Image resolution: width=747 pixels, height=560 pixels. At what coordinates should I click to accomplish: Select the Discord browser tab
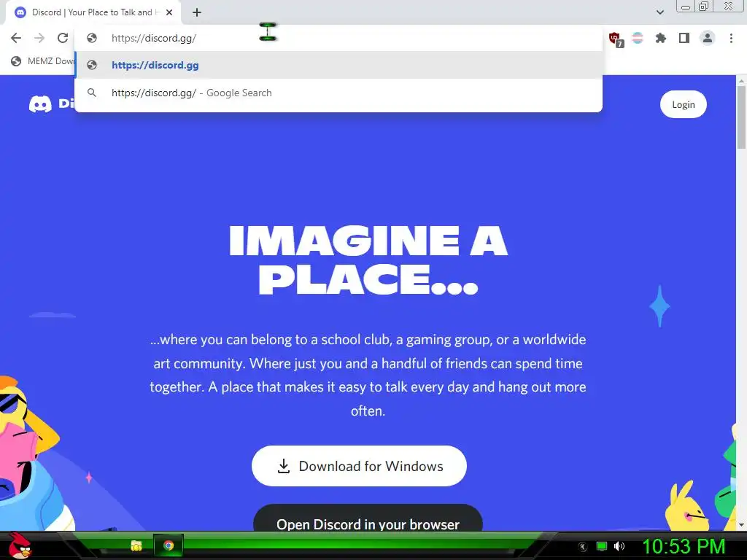click(x=93, y=12)
